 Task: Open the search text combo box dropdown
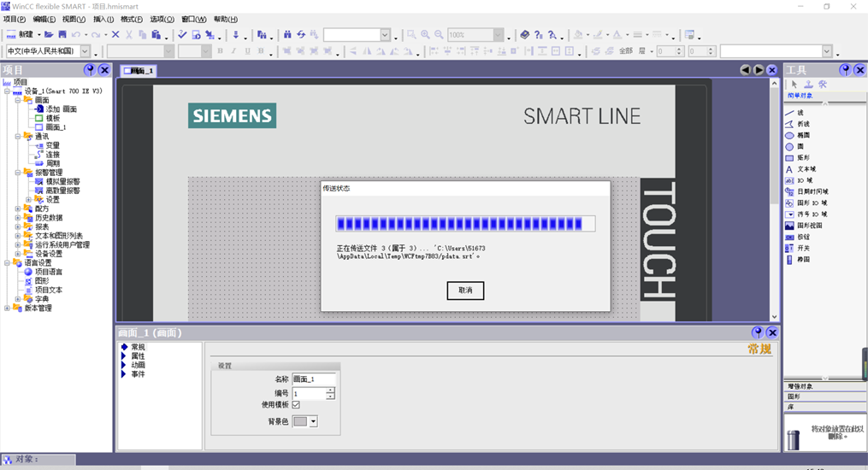386,35
